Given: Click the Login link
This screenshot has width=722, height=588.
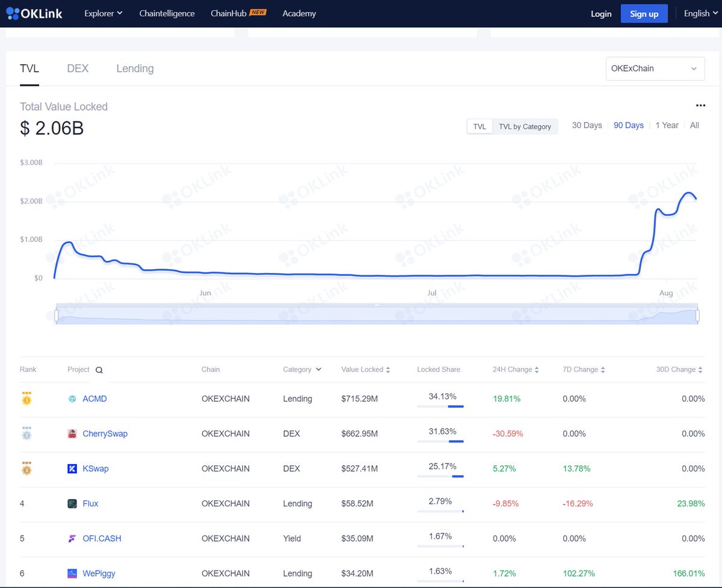Looking at the screenshot, I should pyautogui.click(x=601, y=13).
